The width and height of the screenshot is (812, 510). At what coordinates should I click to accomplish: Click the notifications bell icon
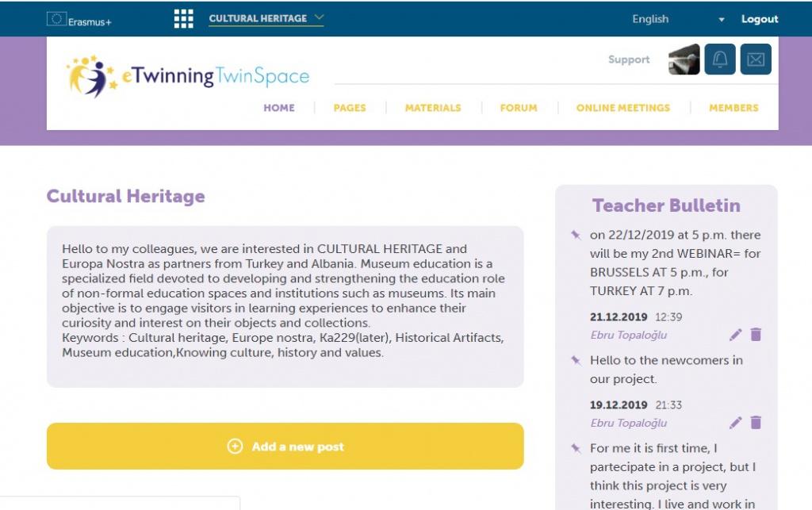pyautogui.click(x=719, y=59)
